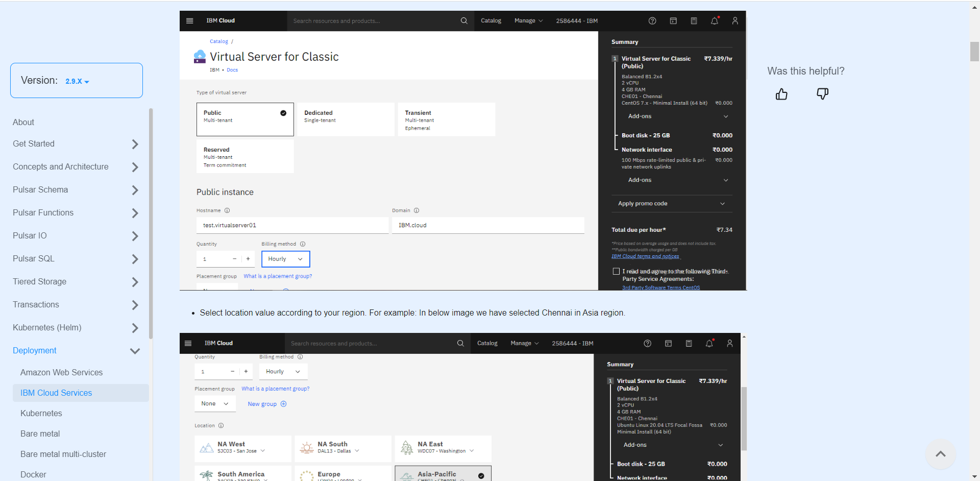Viewport: 980px width, 481px height.
Task: Open hamburger menu in lower IBM Cloud screenshot
Action: point(188,343)
